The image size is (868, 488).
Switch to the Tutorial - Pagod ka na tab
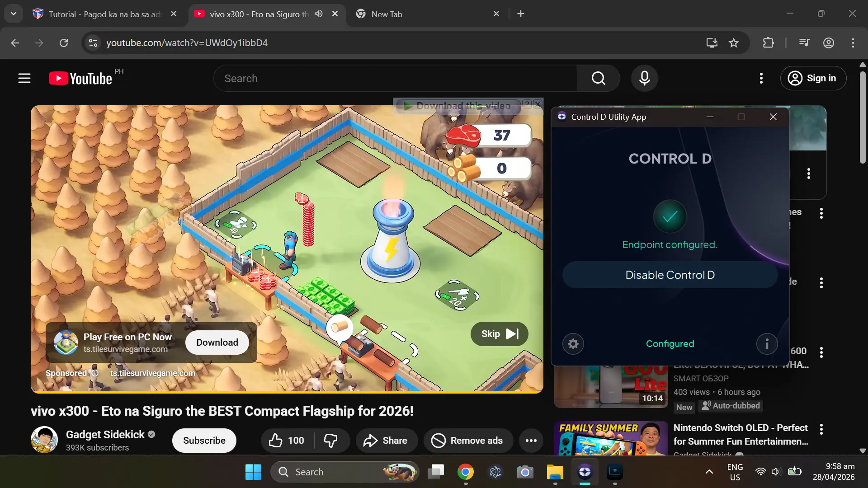coord(105,14)
